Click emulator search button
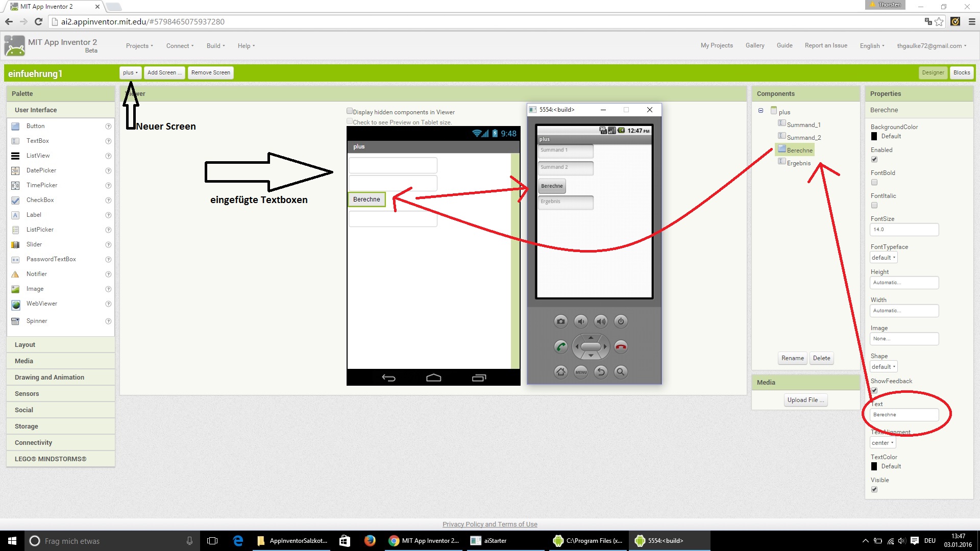Screen dimensions: 980x551 [621, 372]
